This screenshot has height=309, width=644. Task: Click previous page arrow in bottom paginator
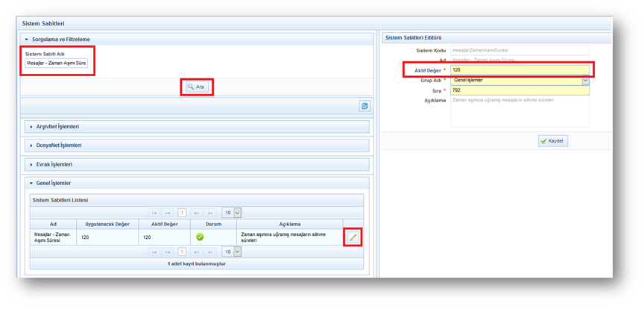[168, 252]
